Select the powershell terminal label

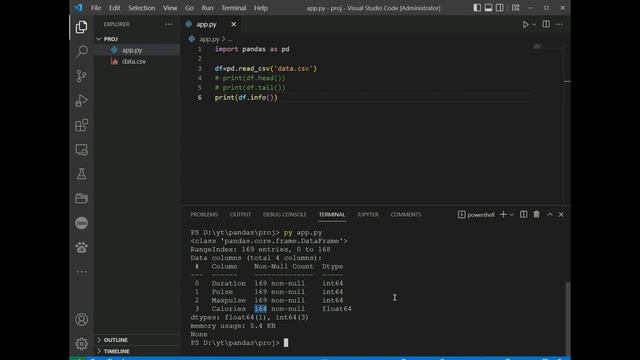[476, 215]
